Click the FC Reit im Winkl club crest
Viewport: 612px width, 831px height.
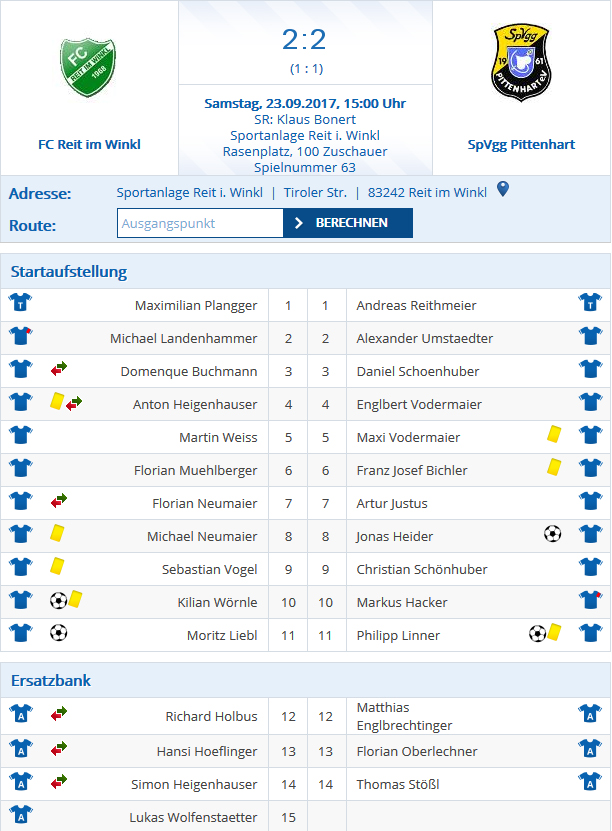(x=88, y=67)
